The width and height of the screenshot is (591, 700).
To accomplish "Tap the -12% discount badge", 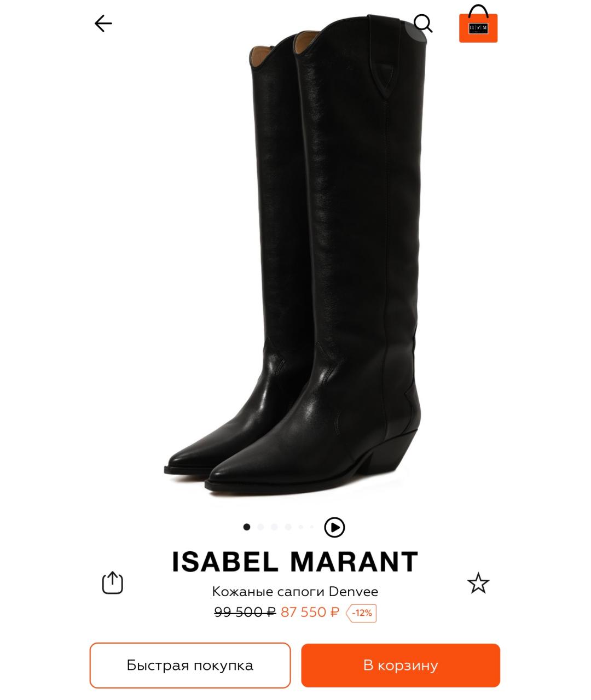I will click(361, 613).
